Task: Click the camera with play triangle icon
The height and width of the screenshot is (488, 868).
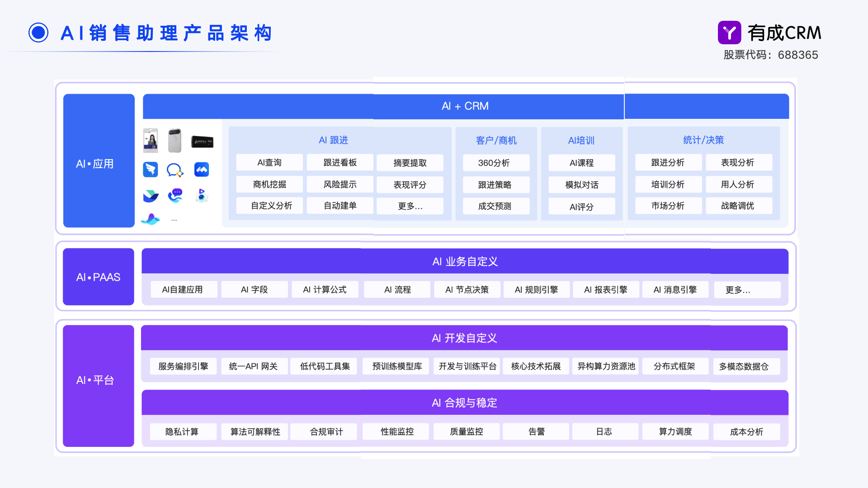Action: pyautogui.click(x=202, y=195)
